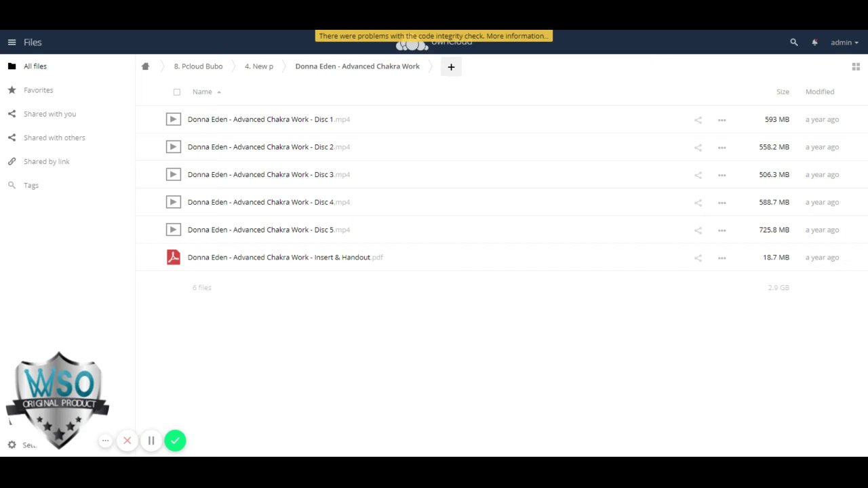
Task: Sort by Modified column header
Action: point(820,91)
